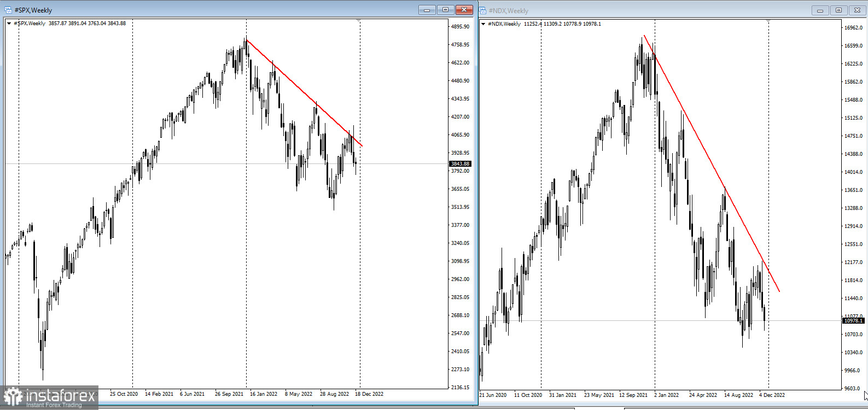The width and height of the screenshot is (868, 410).
Task: Click the 11 Oct 2020 date label
Action: (528, 395)
